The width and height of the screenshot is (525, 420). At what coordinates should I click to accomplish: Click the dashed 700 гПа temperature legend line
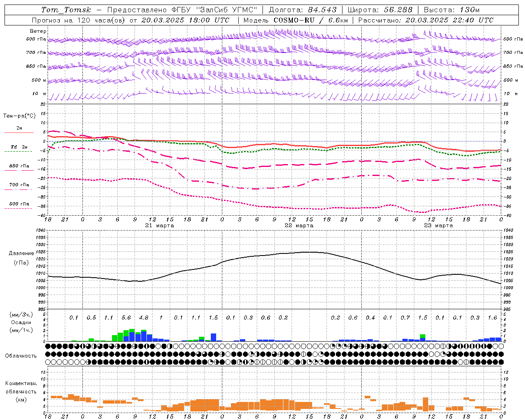click(x=18, y=189)
